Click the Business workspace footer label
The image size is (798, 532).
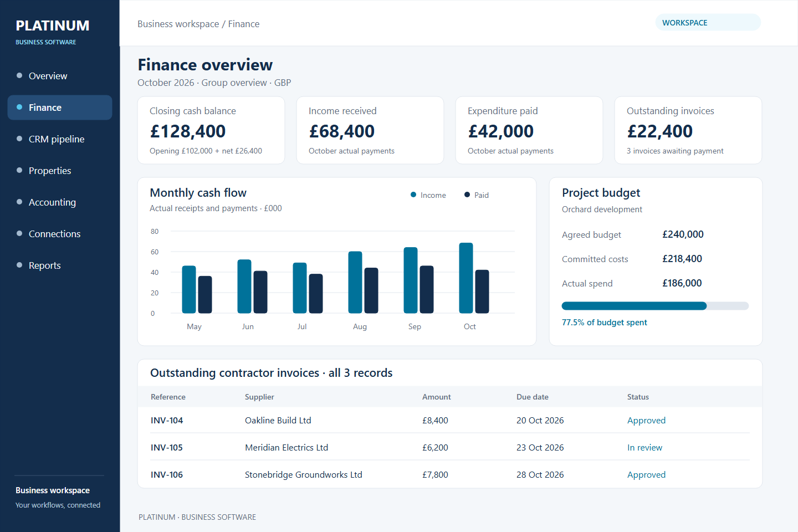(53, 490)
